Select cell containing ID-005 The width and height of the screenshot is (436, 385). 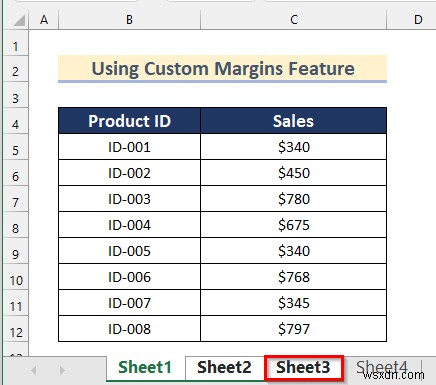pyautogui.click(x=129, y=251)
